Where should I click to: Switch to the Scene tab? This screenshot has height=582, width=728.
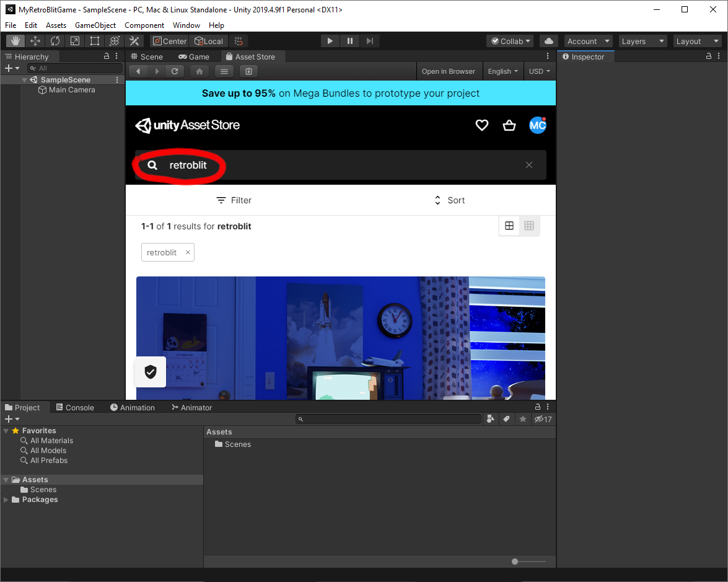147,56
